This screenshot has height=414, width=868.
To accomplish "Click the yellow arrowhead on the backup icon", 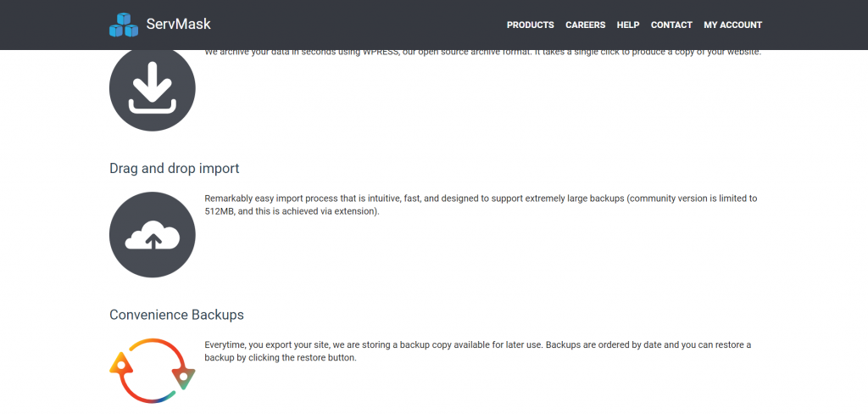I will coord(120,364).
